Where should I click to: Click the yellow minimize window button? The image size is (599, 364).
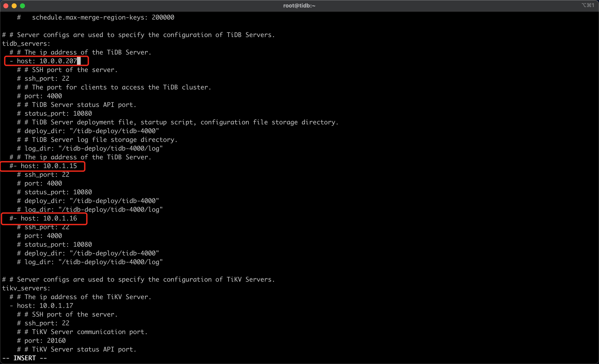click(14, 6)
